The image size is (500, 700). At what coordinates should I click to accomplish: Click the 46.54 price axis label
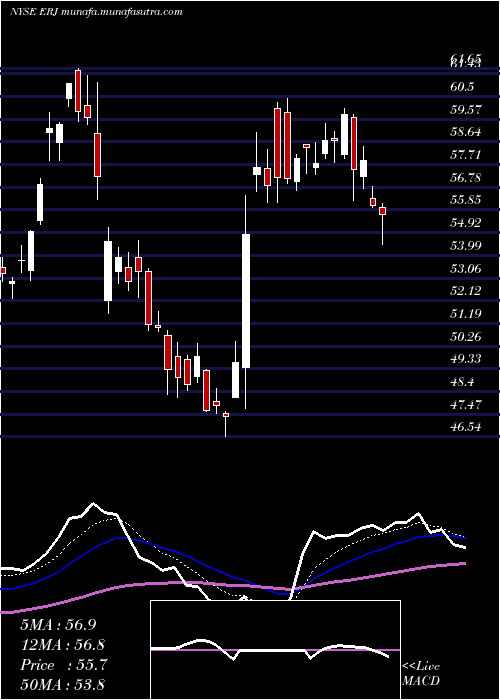coord(466,427)
